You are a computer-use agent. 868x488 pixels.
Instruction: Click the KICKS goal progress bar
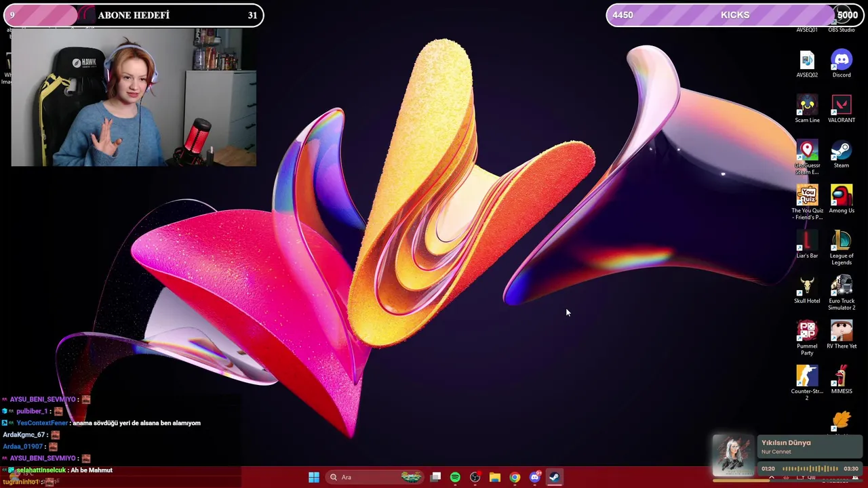click(736, 15)
